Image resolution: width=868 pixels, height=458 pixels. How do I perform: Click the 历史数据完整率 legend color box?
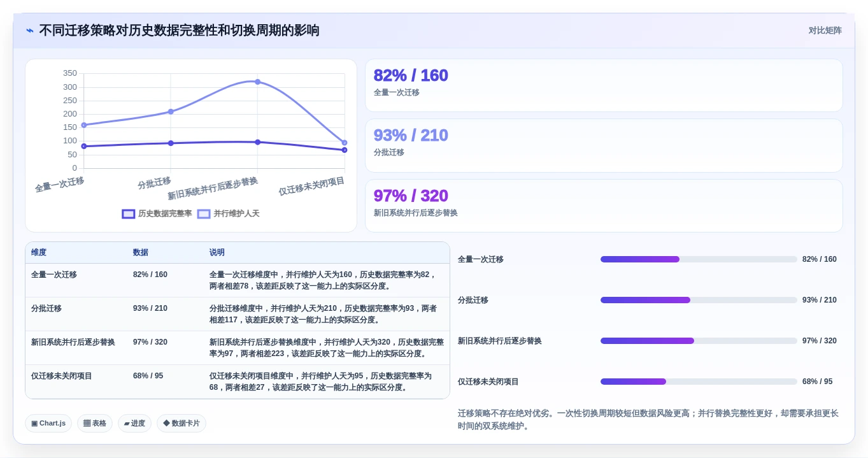129,214
